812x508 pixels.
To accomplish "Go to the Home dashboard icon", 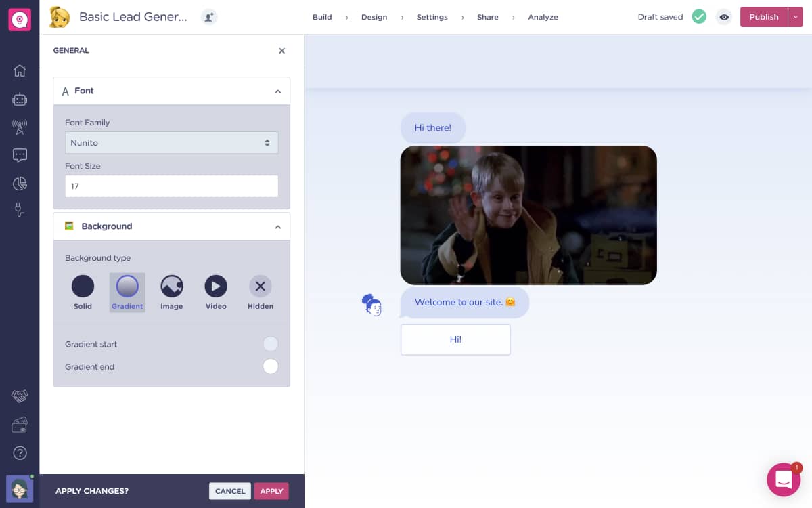I will click(20, 70).
